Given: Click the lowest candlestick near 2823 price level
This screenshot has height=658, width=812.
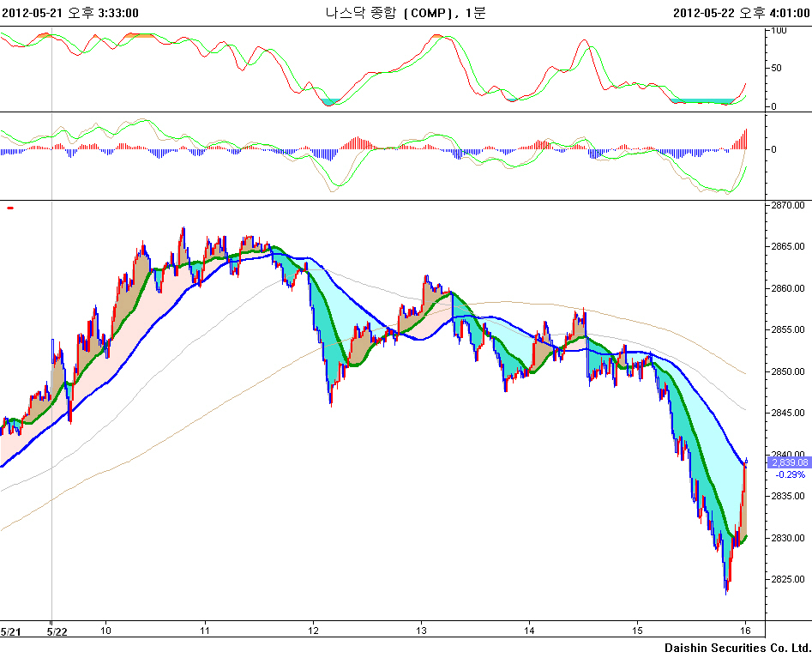Looking at the screenshot, I should [726, 585].
